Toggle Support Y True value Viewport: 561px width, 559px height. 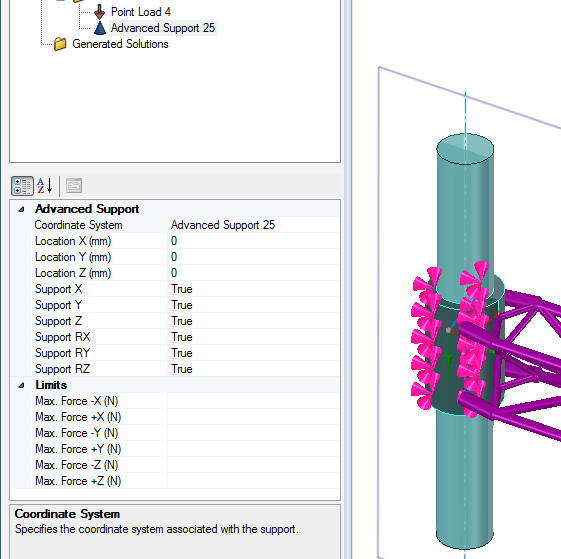click(253, 305)
